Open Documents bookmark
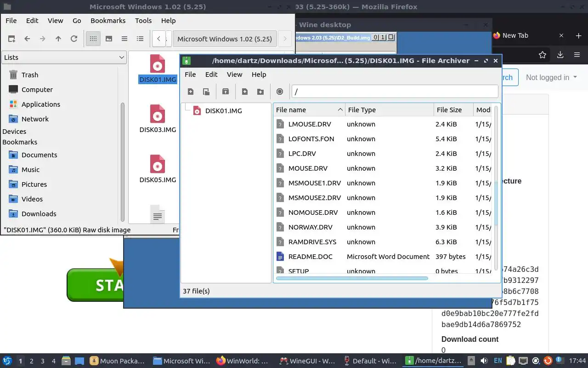Screen dimensions: 588x368 click(x=39, y=155)
